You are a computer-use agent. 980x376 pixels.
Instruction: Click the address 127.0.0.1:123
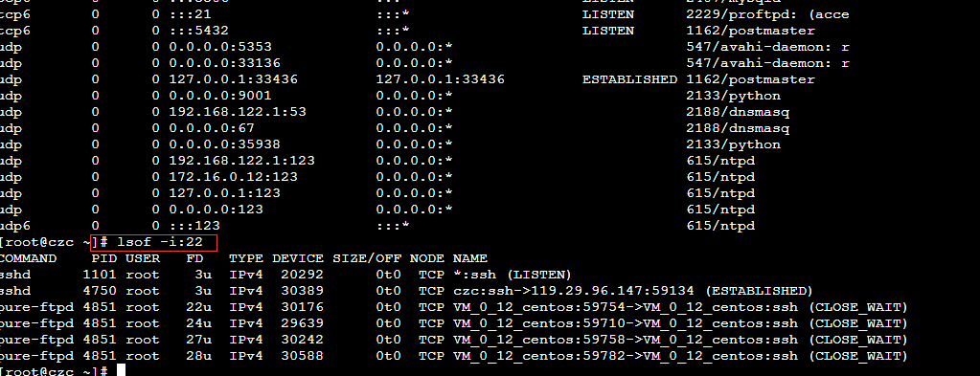coord(224,193)
